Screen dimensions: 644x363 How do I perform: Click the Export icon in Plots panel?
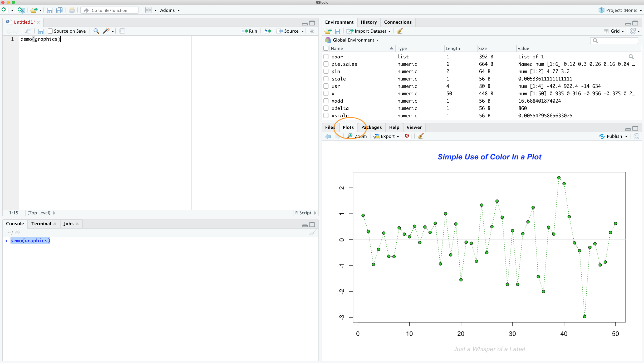click(x=386, y=136)
